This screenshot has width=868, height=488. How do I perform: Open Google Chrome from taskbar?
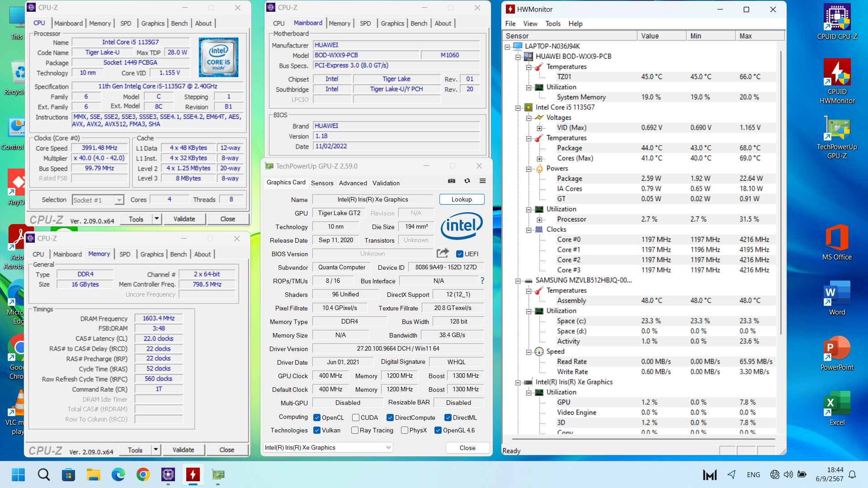pyautogui.click(x=143, y=474)
